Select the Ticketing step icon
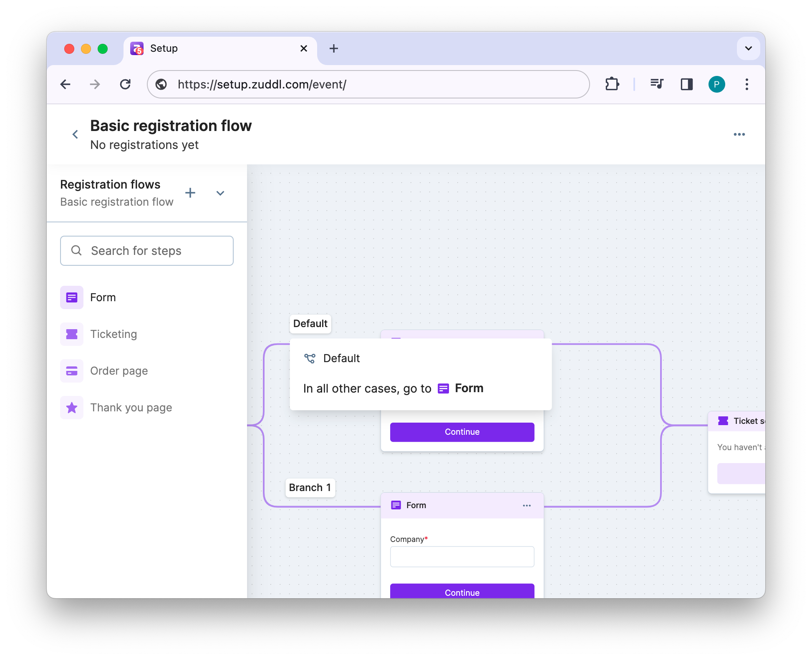This screenshot has height=660, width=812. pos(72,334)
